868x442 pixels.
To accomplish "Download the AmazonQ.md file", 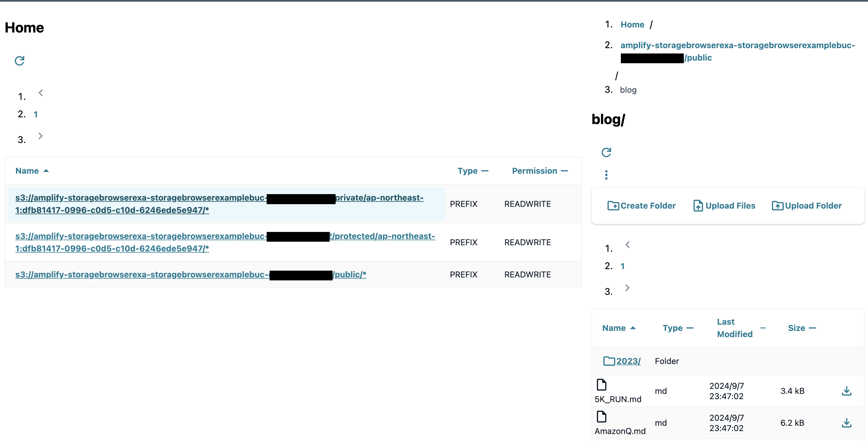I will click(846, 423).
